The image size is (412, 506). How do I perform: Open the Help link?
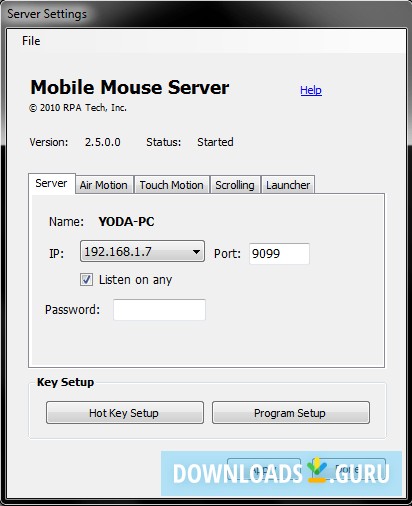pos(311,90)
